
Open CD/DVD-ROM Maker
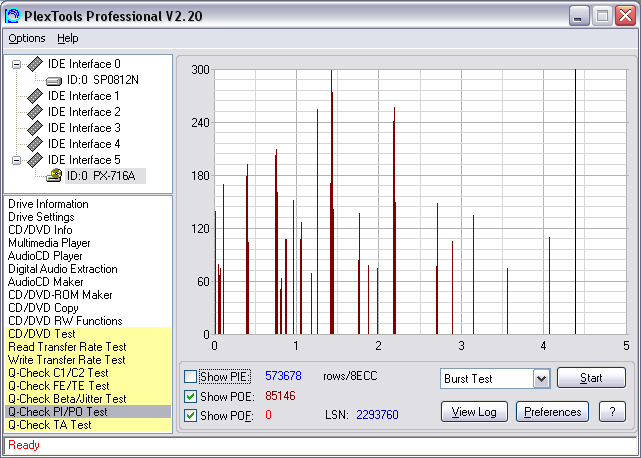(x=60, y=295)
